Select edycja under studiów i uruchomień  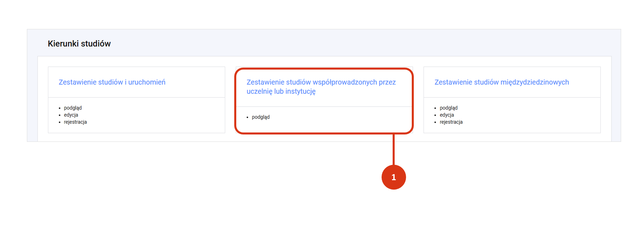pos(71,115)
